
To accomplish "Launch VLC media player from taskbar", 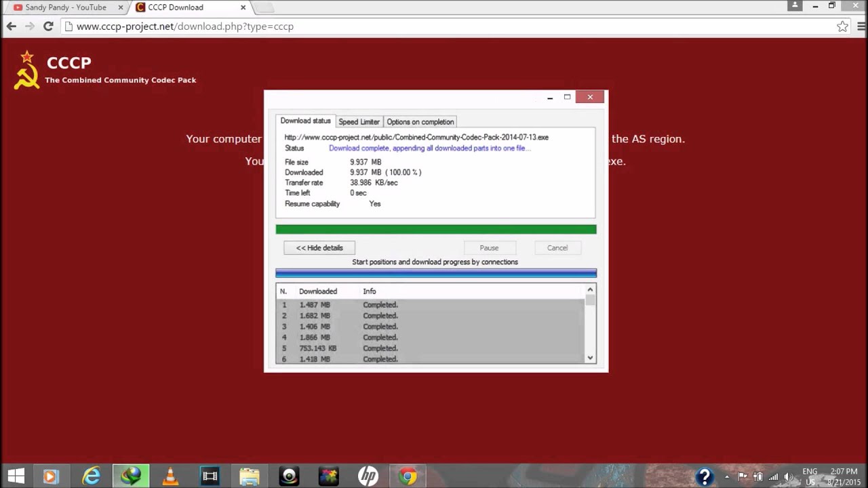I will [170, 476].
